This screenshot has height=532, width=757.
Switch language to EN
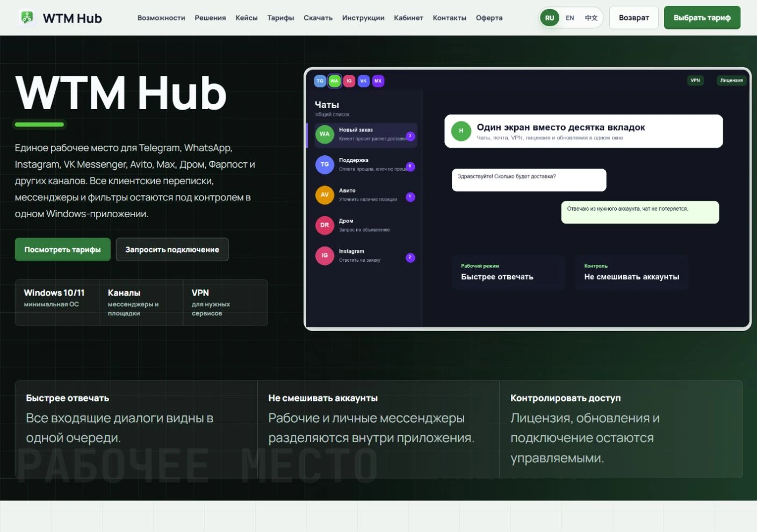(570, 18)
